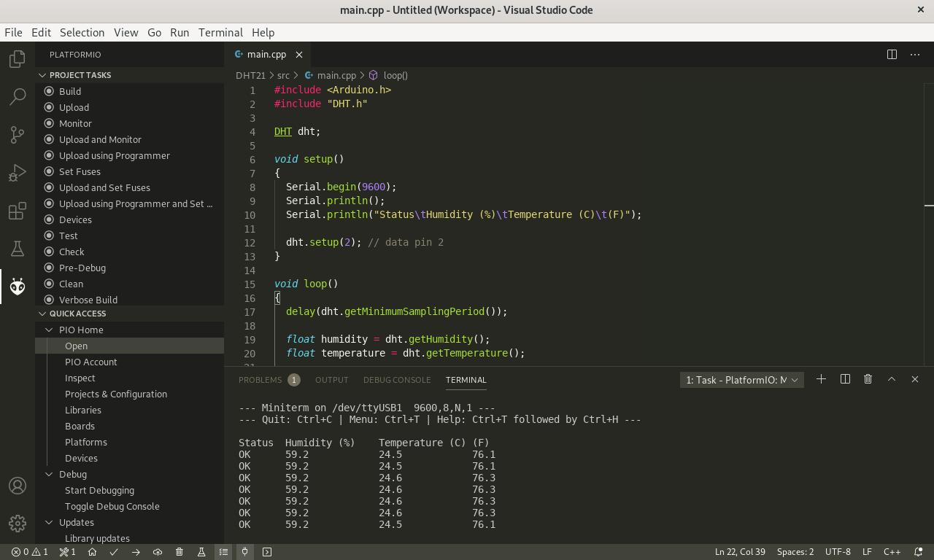Click PlatformIO Home icon in status bar
The width and height of the screenshot is (934, 560).
92,552
